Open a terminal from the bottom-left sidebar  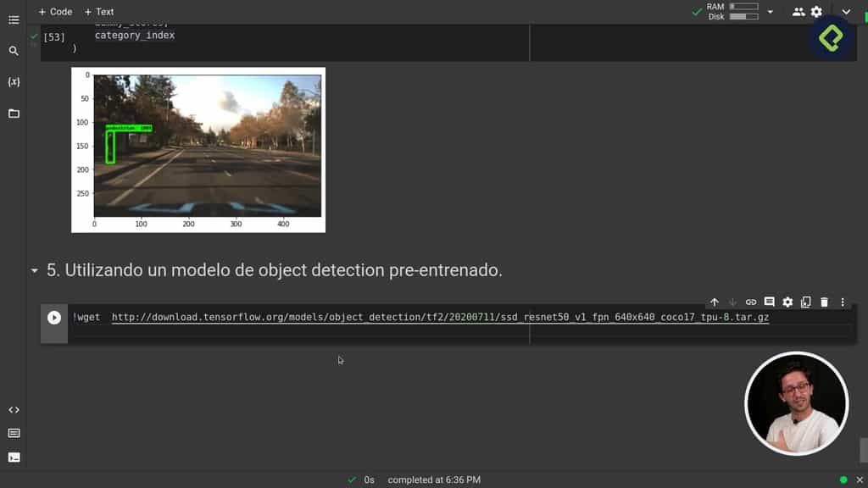tap(14, 457)
